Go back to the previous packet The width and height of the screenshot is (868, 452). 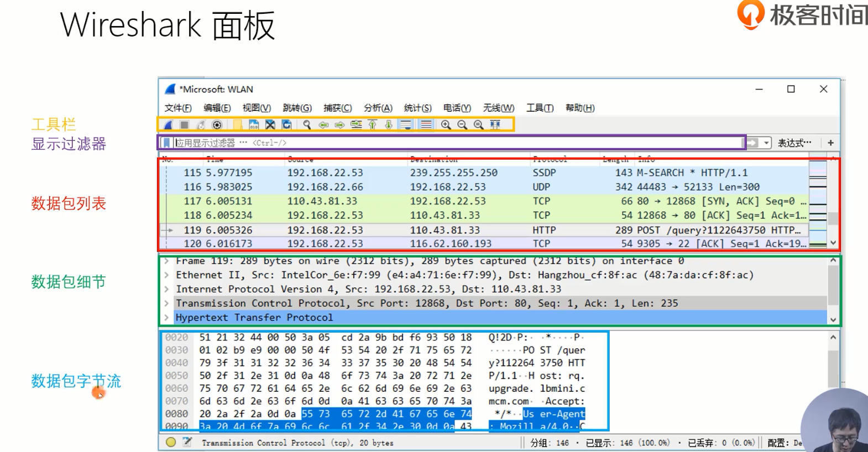coord(323,125)
